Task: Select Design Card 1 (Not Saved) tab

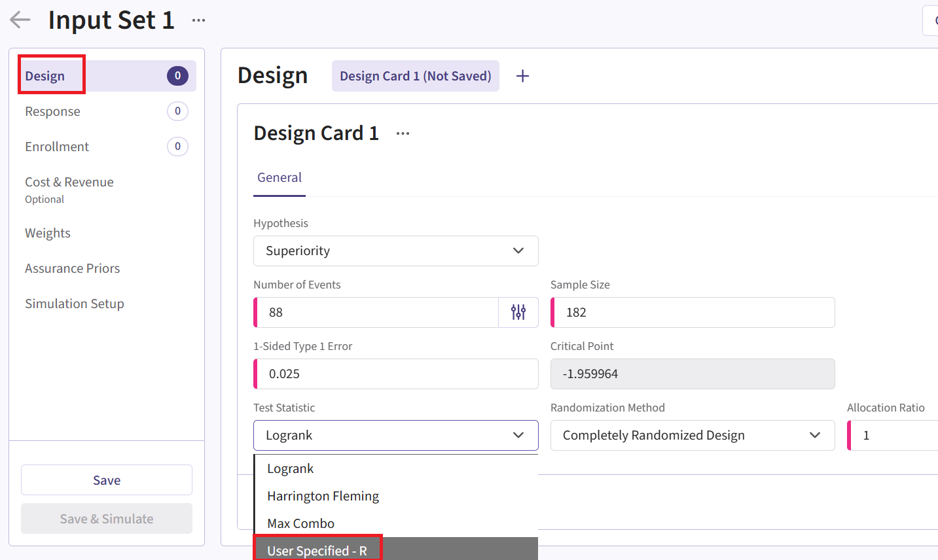Action: tap(415, 76)
